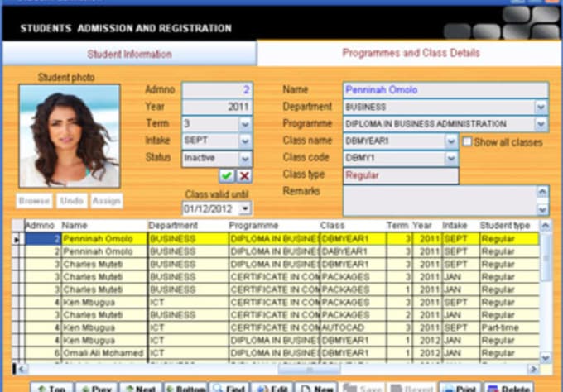Click the grid horizontal scroll right arrow

tap(533, 369)
